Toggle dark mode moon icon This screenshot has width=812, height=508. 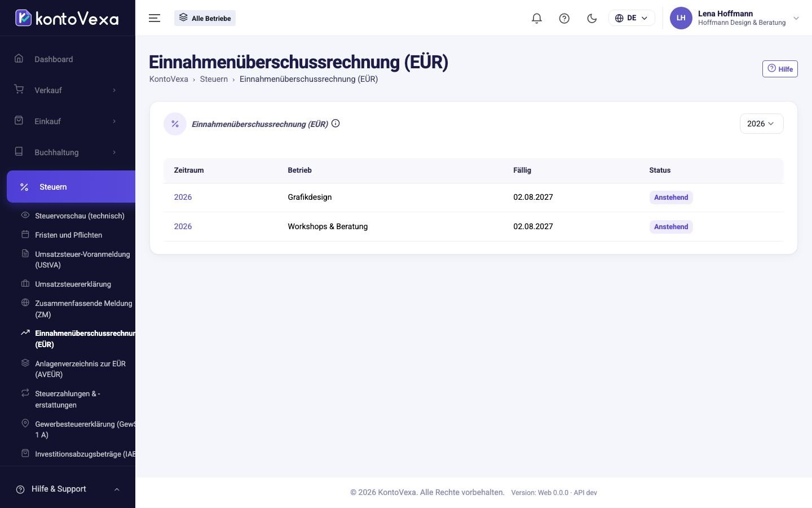pos(592,18)
